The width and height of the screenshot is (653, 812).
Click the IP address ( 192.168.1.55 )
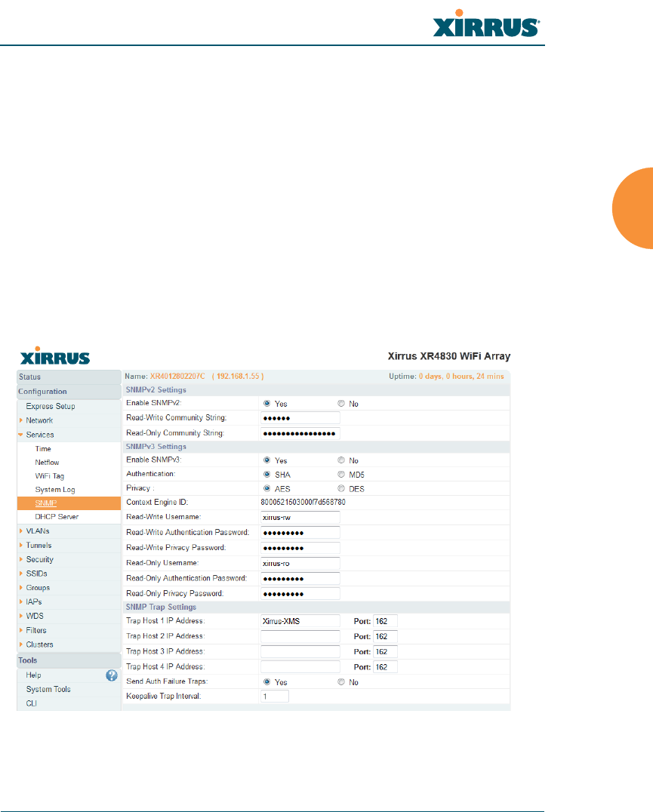pos(238,377)
